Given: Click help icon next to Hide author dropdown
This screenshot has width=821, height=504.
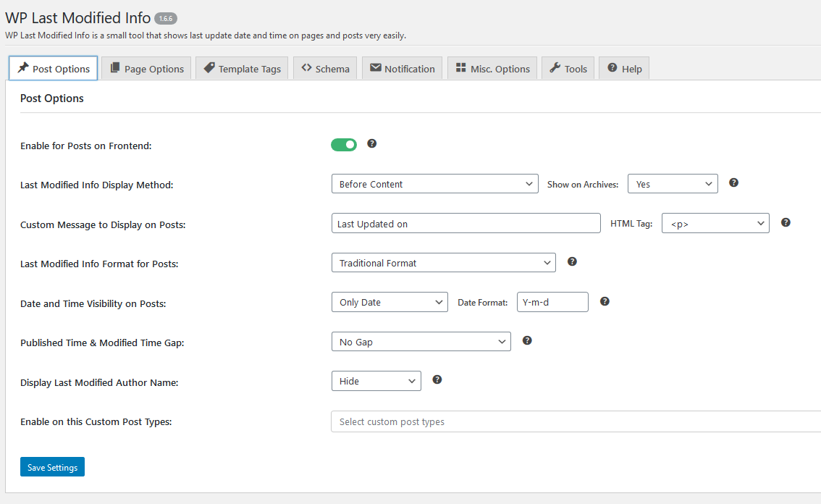Looking at the screenshot, I should click(x=437, y=380).
